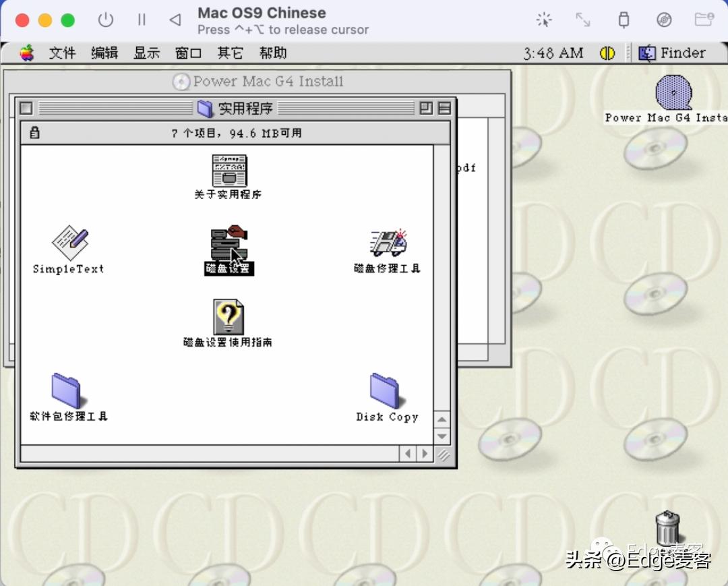The height and width of the screenshot is (586, 728).
Task: Click the 3:48 AM clock in the menu bar
Action: (x=553, y=53)
